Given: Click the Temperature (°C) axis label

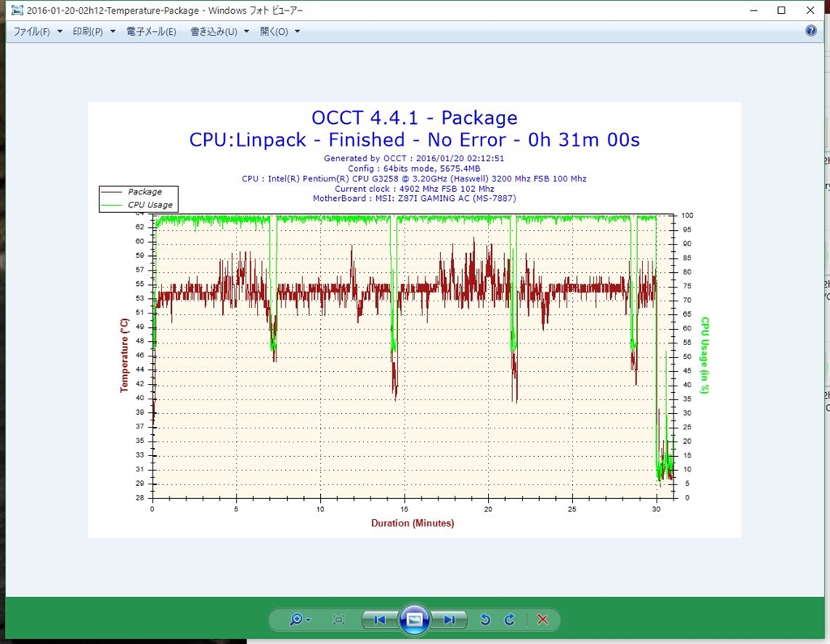Looking at the screenshot, I should tap(124, 355).
